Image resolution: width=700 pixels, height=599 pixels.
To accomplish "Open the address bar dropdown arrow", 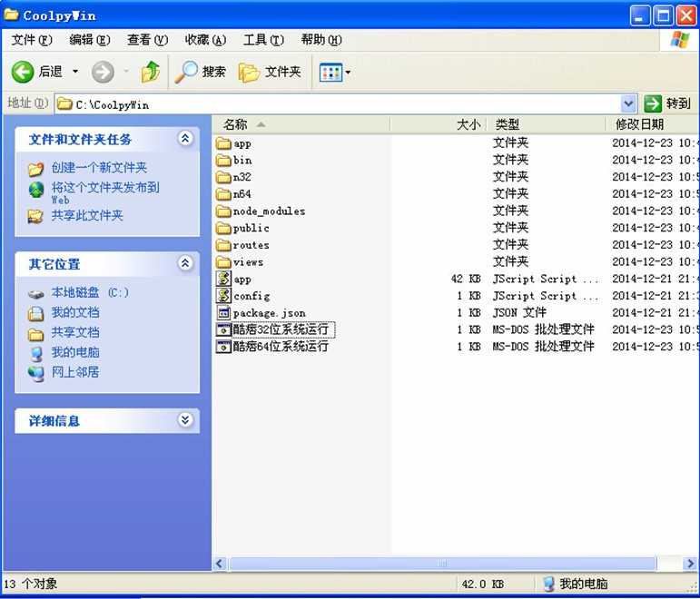I will pos(628,104).
